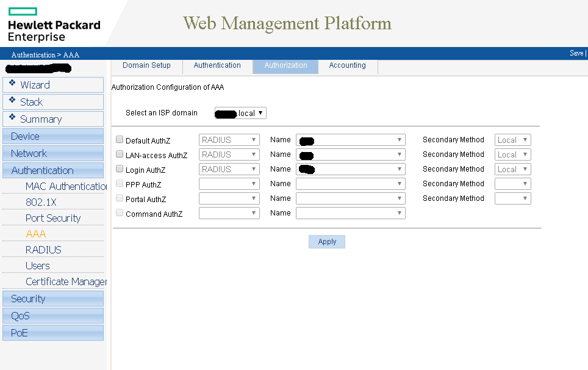The width and height of the screenshot is (588, 370).
Task: Open Default AuthZ RADIUS method dropdown
Action: pyautogui.click(x=229, y=140)
